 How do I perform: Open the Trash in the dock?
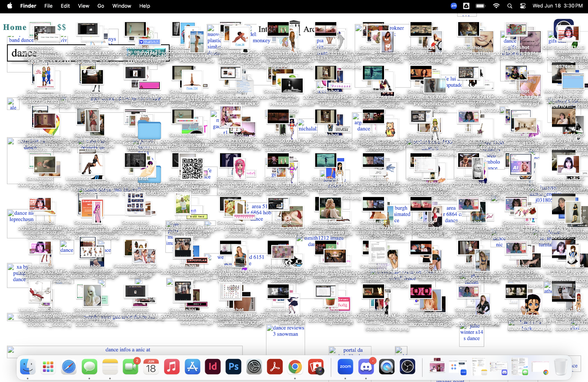pyautogui.click(x=561, y=367)
